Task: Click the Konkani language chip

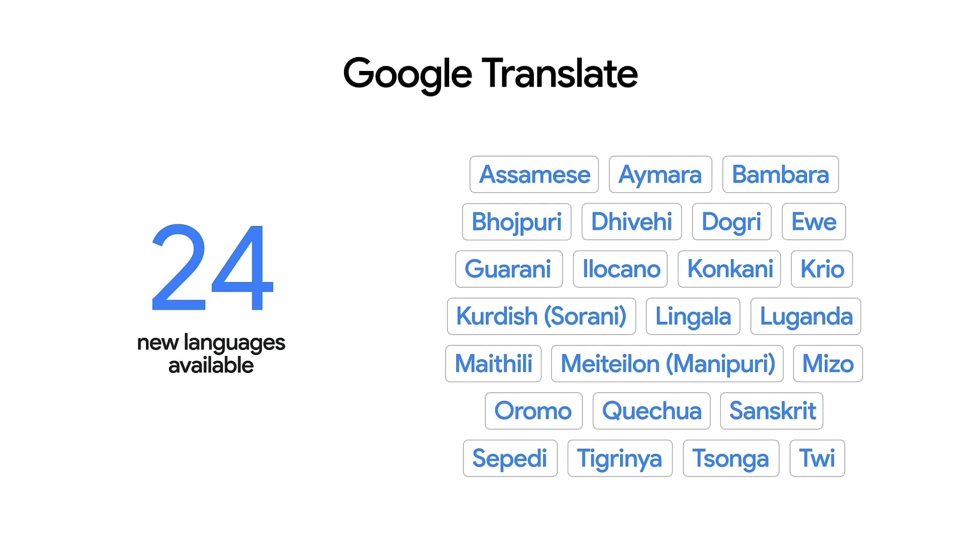Action: (x=729, y=269)
